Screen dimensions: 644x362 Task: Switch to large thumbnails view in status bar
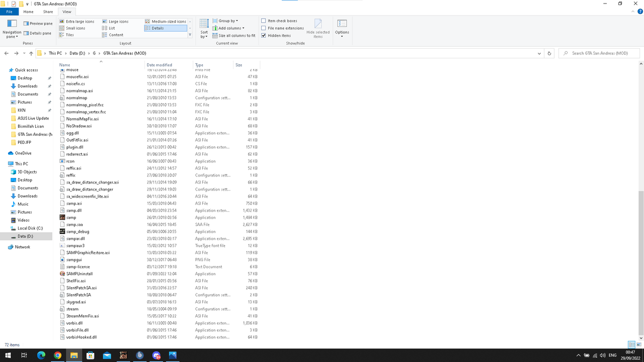pos(639,345)
